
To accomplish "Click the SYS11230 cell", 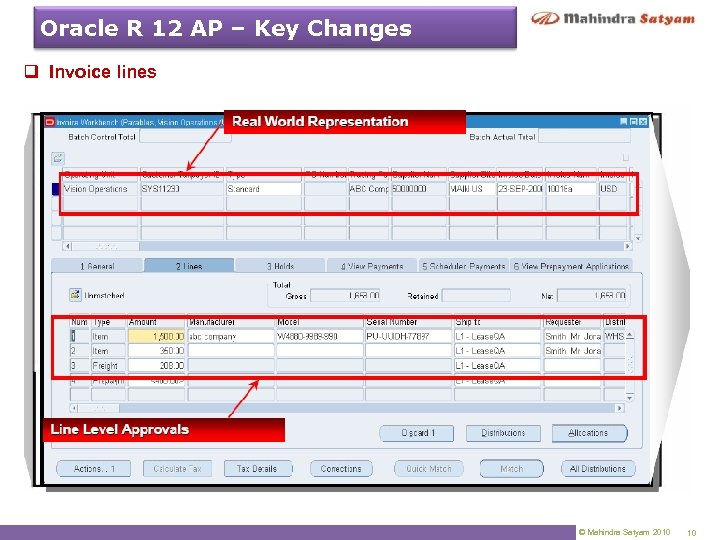I will click(182, 189).
